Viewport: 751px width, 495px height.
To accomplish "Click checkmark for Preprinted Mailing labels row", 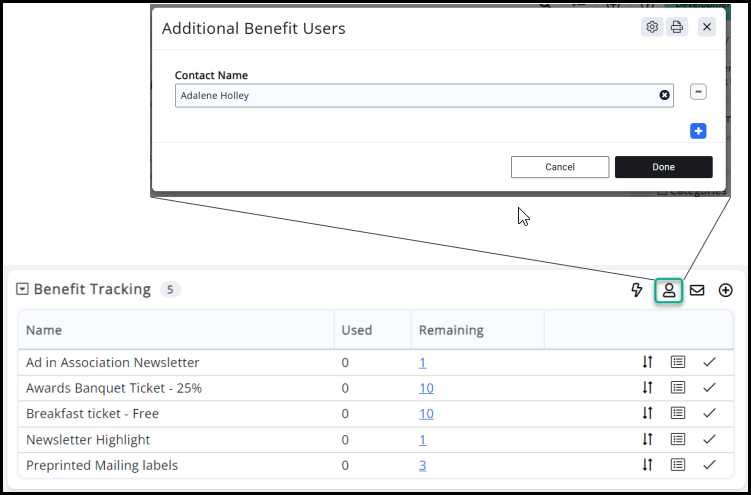I will (710, 465).
